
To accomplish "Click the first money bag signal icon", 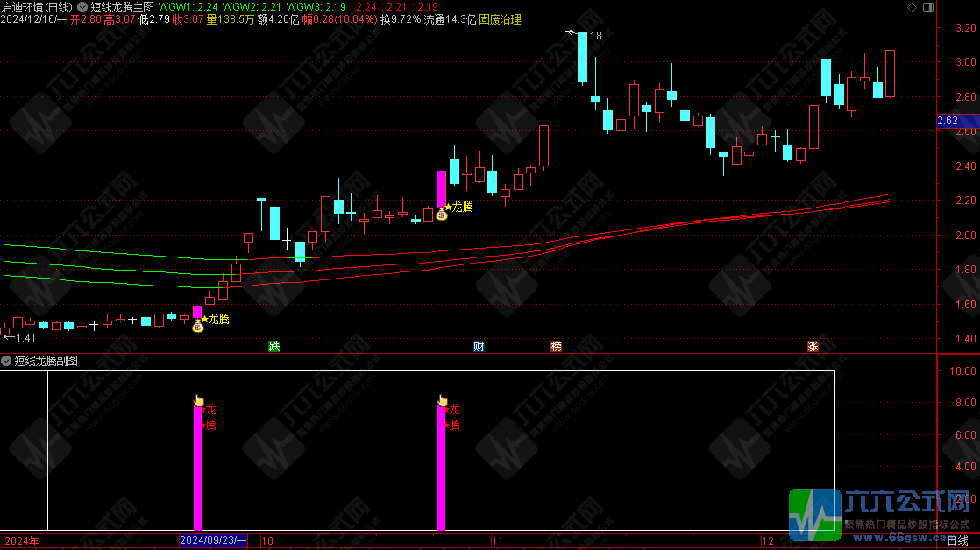I will pos(198,326).
